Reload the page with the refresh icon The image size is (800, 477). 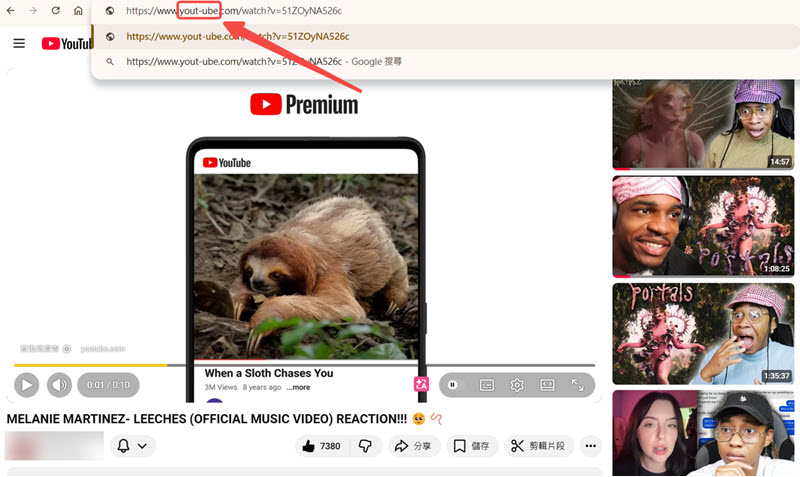[x=56, y=10]
